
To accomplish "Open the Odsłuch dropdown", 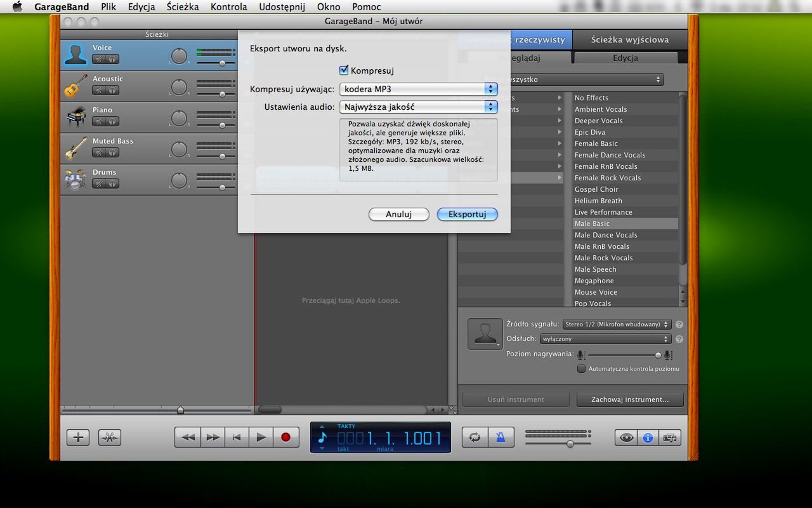I will 605,339.
